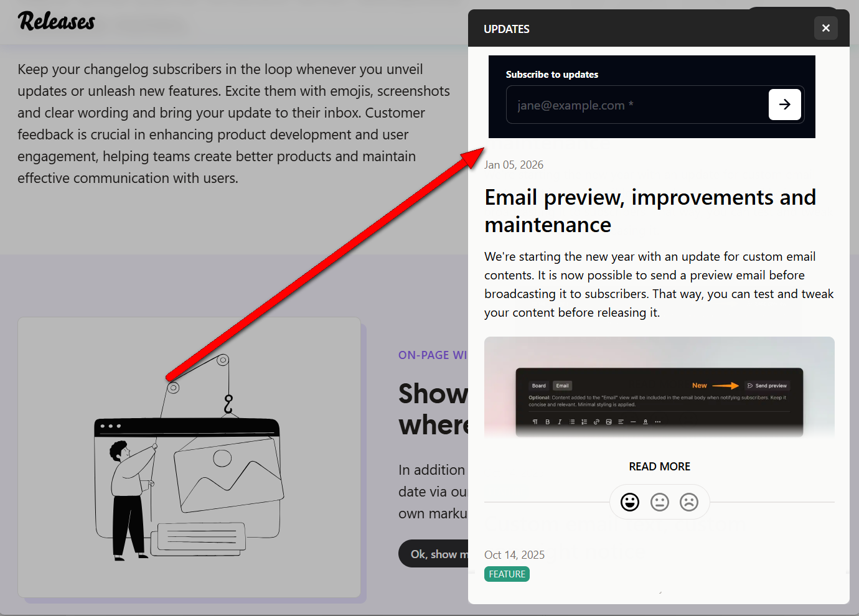Click the Releases logo
Screen dimensions: 859x616
tap(57, 22)
